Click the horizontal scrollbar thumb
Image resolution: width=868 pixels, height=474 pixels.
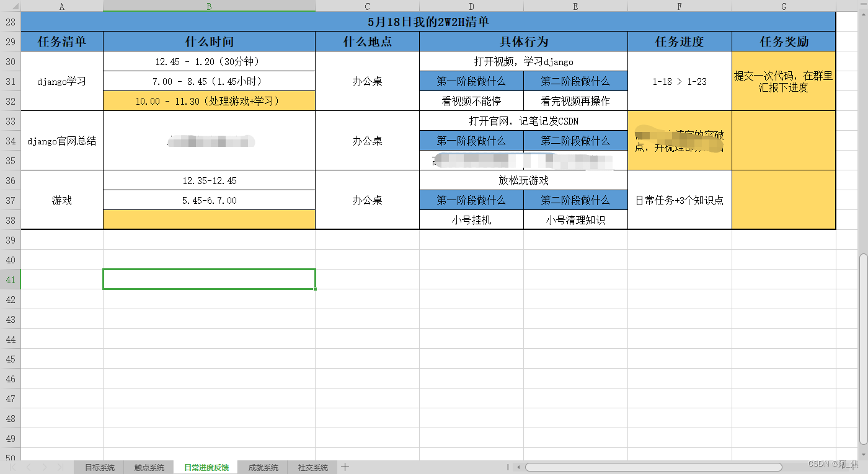(x=653, y=467)
